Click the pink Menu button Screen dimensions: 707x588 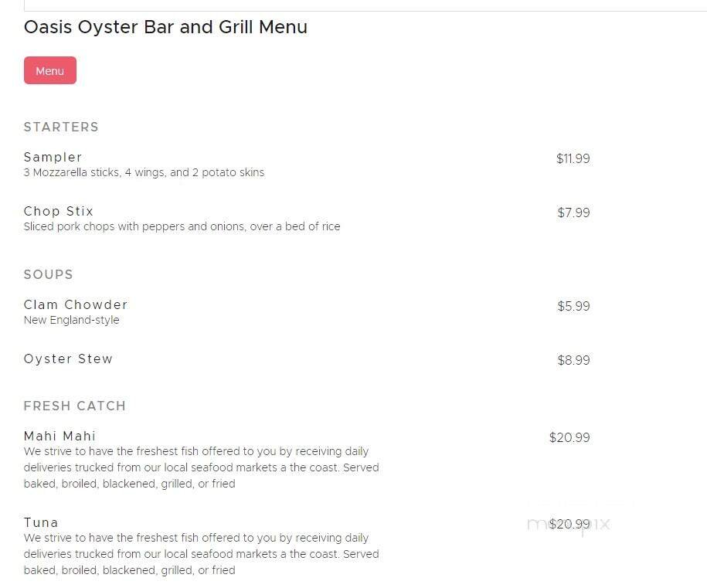(x=49, y=70)
